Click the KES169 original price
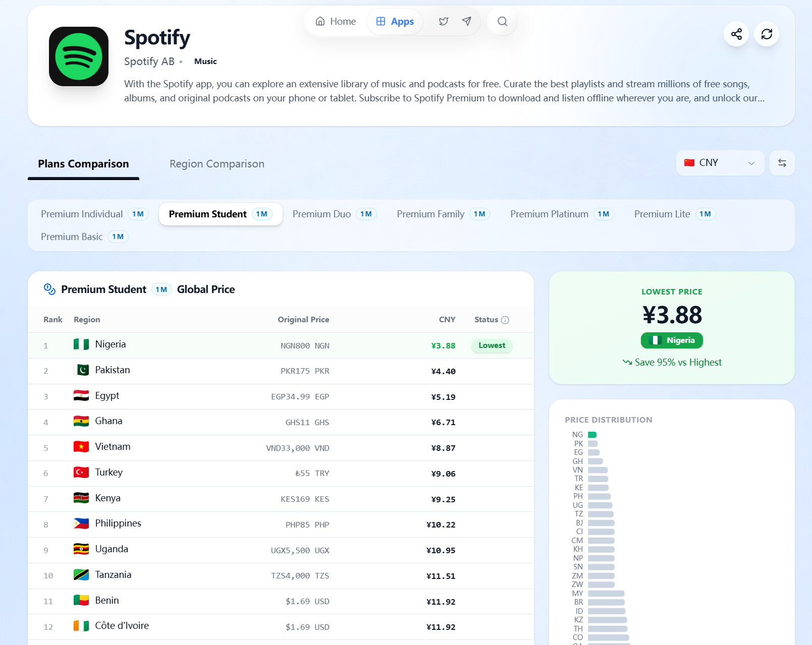Screen dimensions: 812x645 (x=305, y=499)
